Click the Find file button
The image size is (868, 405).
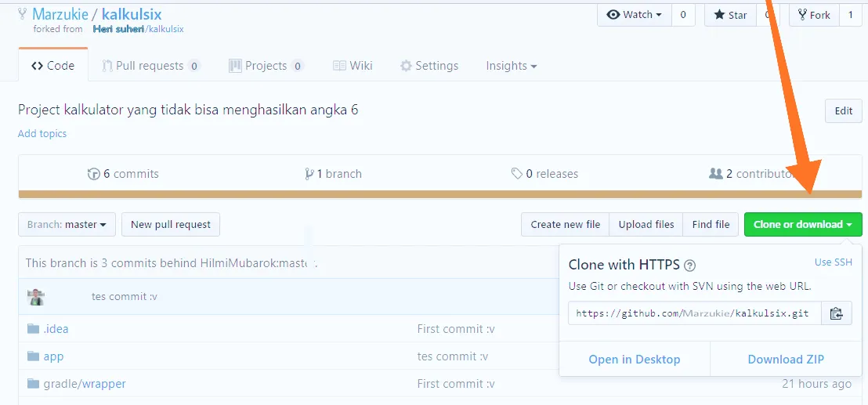tap(711, 225)
